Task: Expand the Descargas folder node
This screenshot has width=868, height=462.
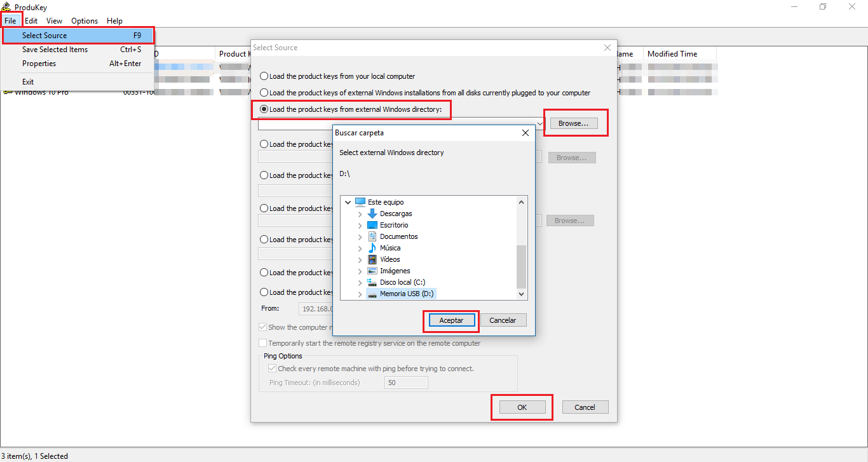Action: tap(360, 214)
